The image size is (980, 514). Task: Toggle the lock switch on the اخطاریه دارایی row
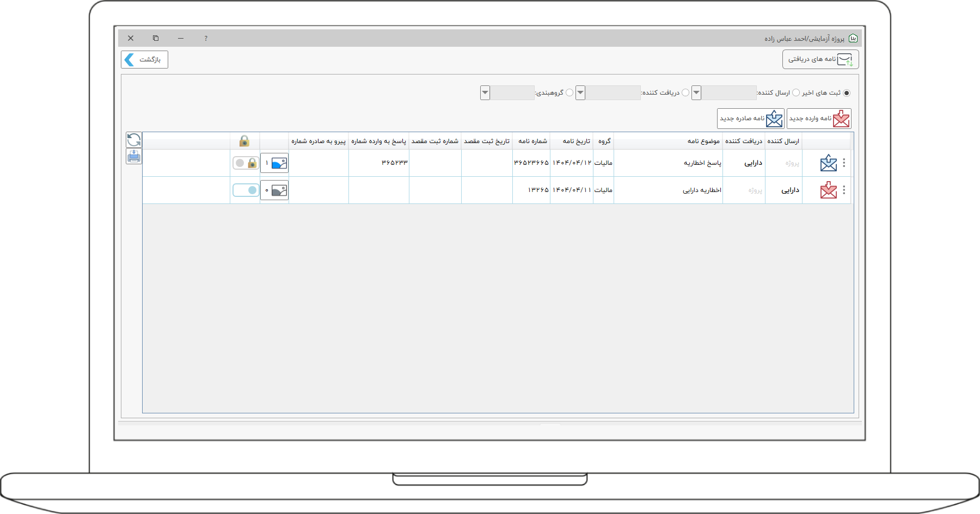coord(246,190)
